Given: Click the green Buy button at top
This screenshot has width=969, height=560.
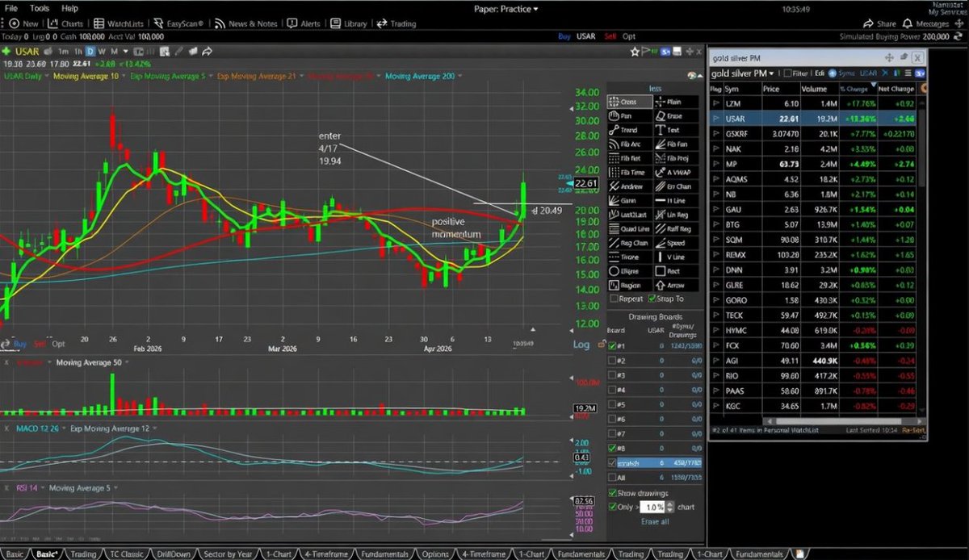Looking at the screenshot, I should pyautogui.click(x=565, y=36).
